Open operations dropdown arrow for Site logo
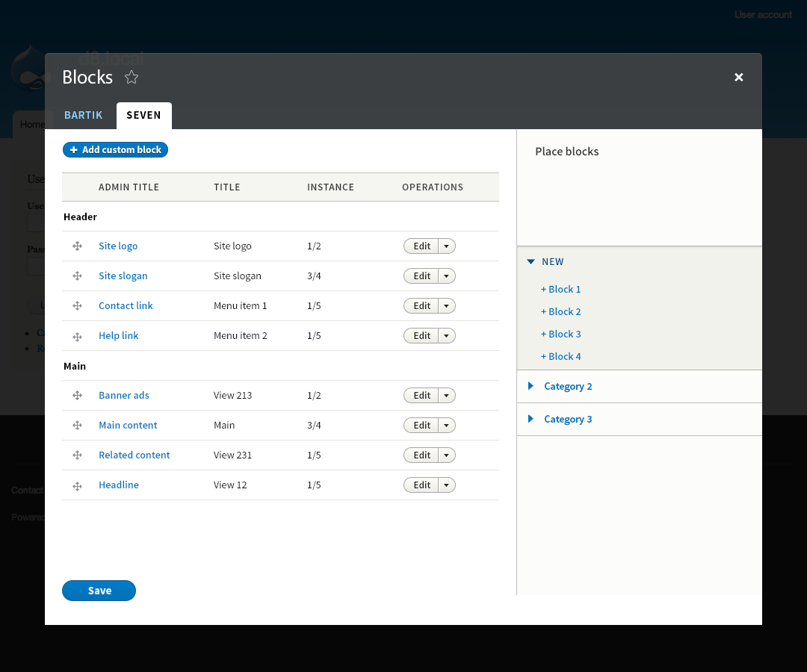 446,246
